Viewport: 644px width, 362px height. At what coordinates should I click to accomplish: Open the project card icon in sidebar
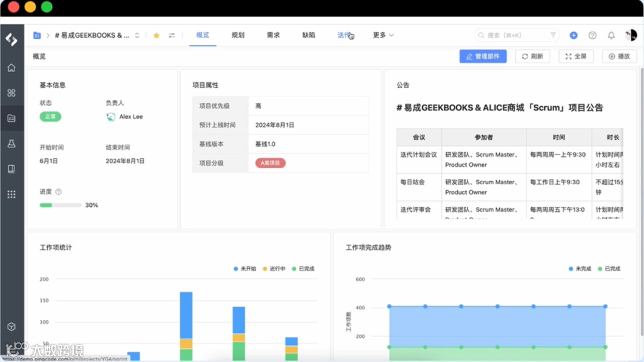[x=11, y=117]
